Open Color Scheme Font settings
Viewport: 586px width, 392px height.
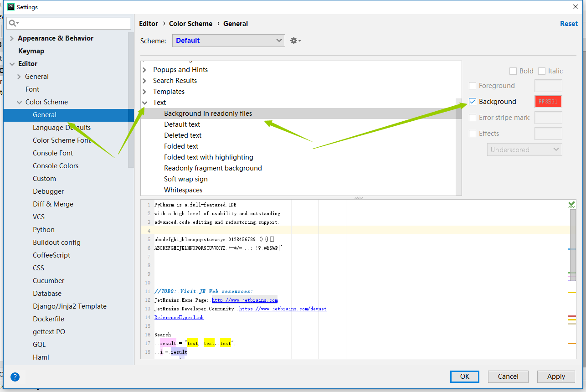click(62, 140)
